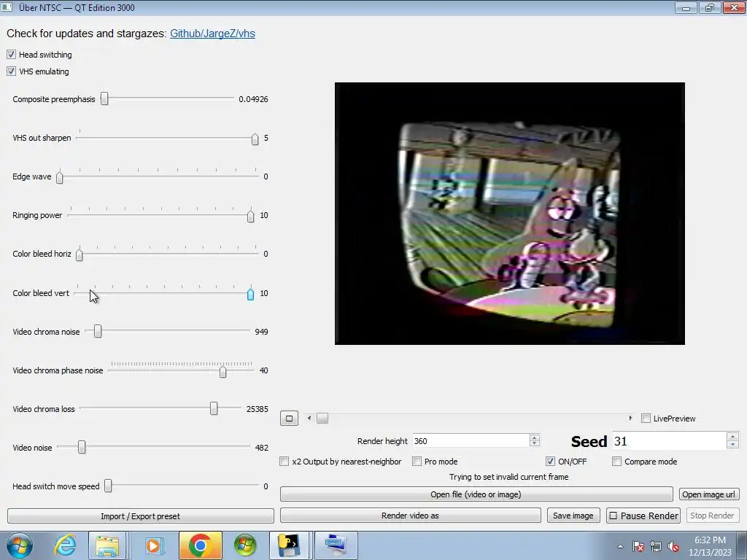Image resolution: width=747 pixels, height=560 pixels.
Task: Click the square preview button beside the frame scrollbar
Action: click(289, 418)
